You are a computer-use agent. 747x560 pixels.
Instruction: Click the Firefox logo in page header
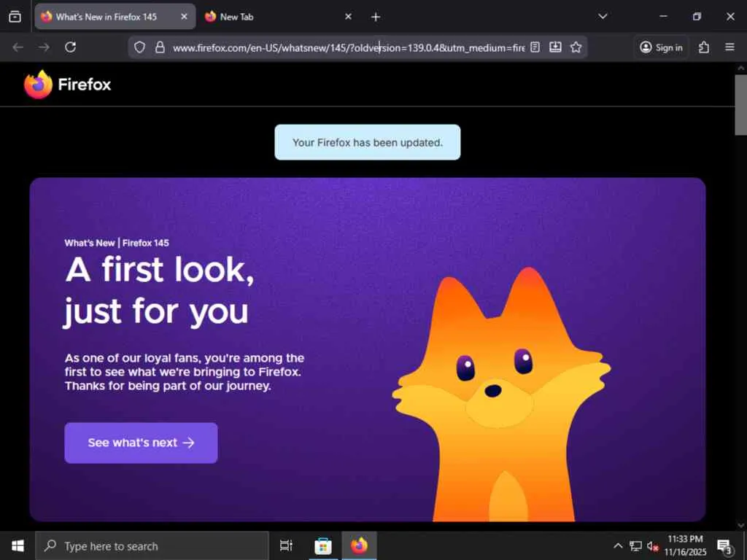click(67, 85)
